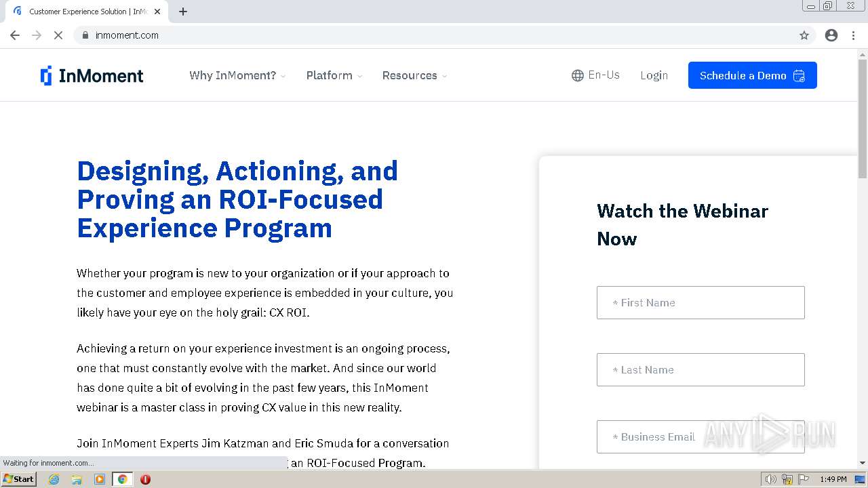Click Schedule a Demo button
868x488 pixels.
click(752, 75)
